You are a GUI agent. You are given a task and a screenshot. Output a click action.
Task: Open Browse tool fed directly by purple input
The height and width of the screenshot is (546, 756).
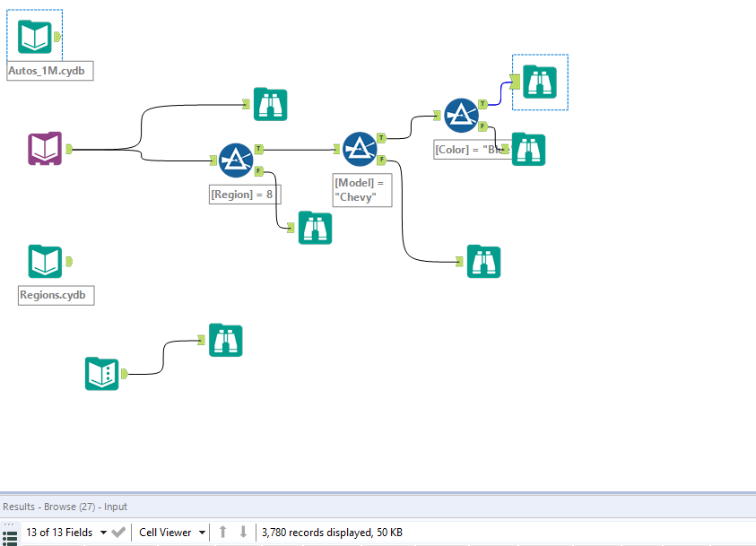271,104
